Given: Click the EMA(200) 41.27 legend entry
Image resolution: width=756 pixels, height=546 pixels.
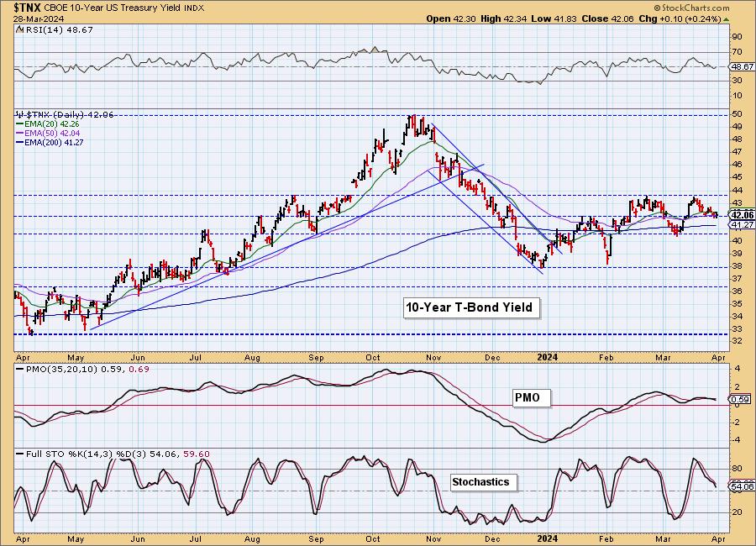Looking at the screenshot, I should click(x=50, y=142).
